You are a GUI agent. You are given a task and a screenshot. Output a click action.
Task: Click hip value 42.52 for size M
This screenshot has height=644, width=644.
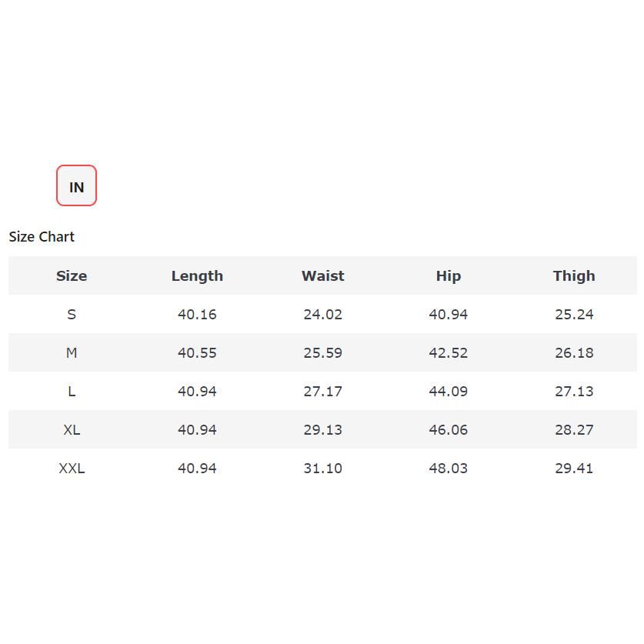pyautogui.click(x=448, y=353)
